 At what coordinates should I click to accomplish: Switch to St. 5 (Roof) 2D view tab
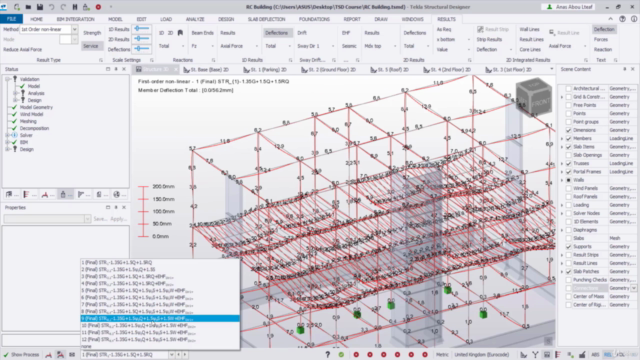389,70
